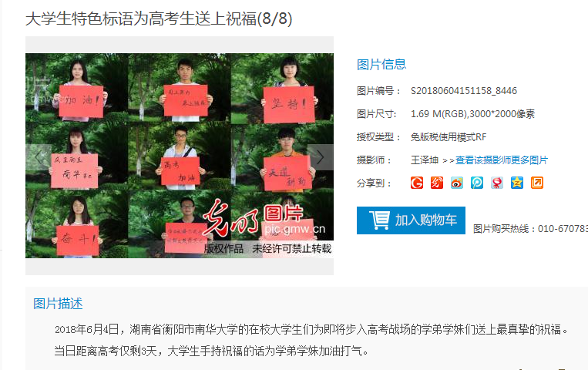Click image number S20180604151158_8446
The height and width of the screenshot is (370, 588).
[x=464, y=91]
